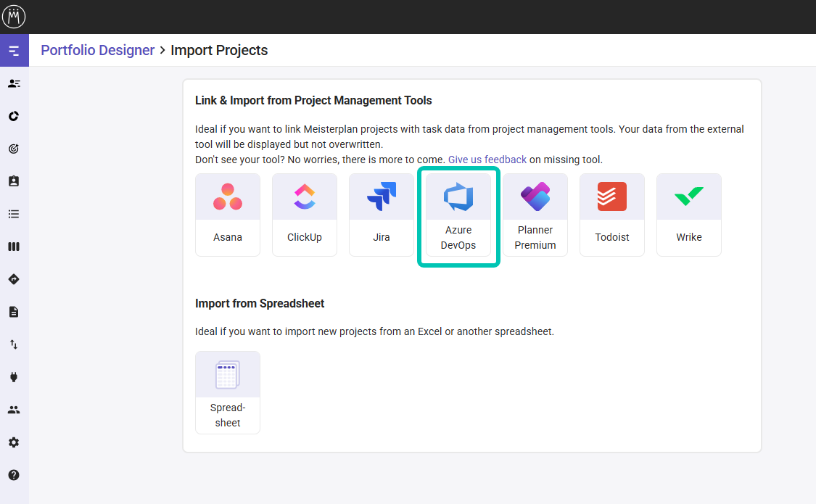Screen dimensions: 816x504
Task: Select the Todoist import tile
Action: click(x=612, y=215)
